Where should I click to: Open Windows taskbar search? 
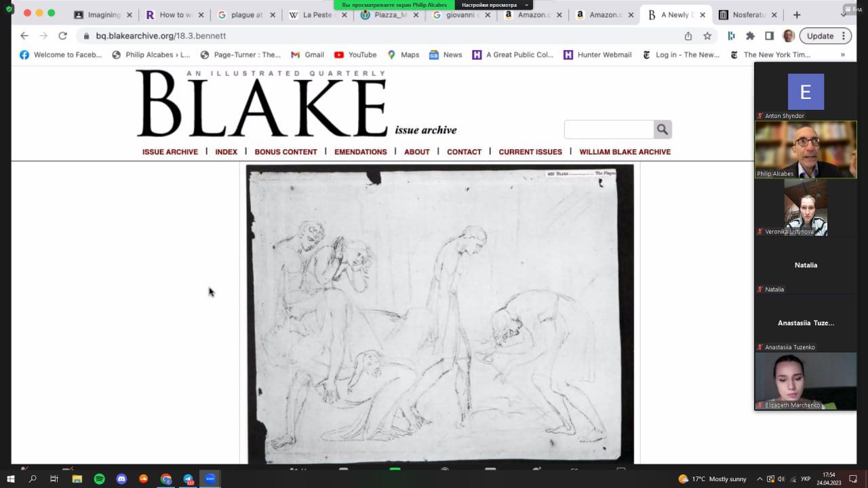[33, 479]
